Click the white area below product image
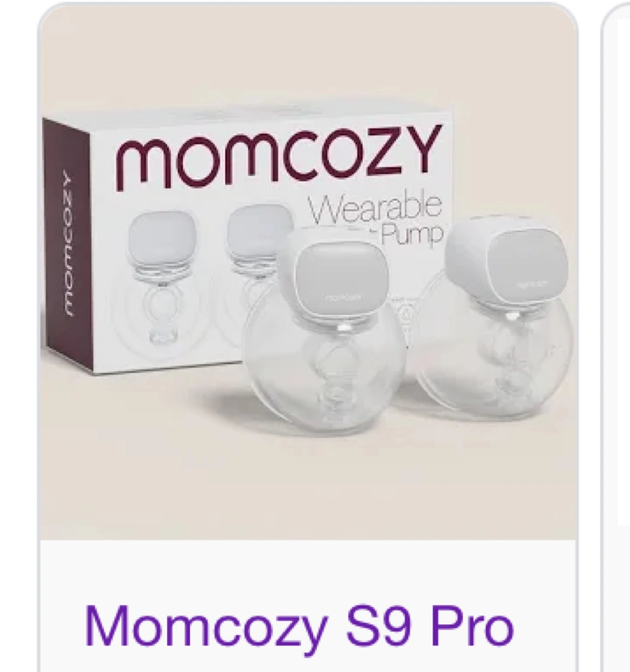 pos(308,569)
